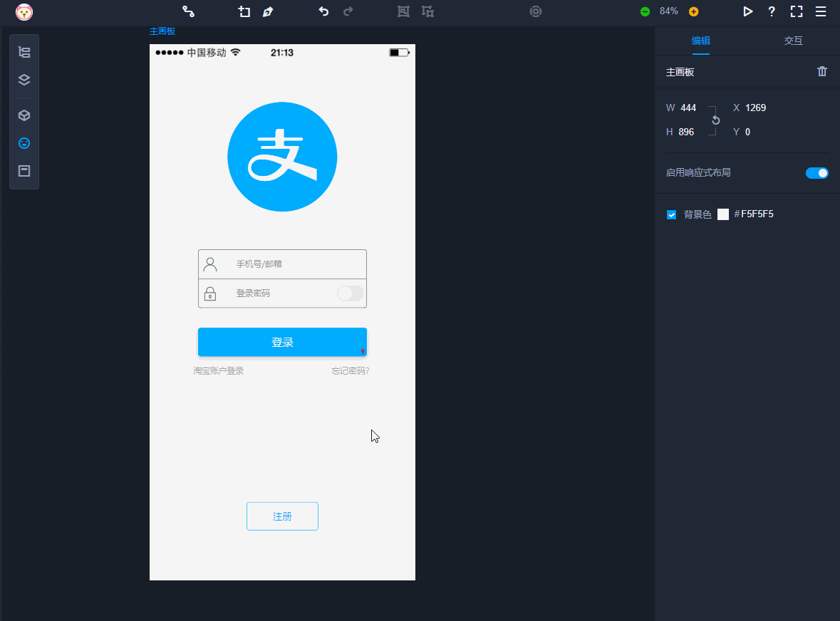Toggle the password visibility switch

[x=350, y=293]
